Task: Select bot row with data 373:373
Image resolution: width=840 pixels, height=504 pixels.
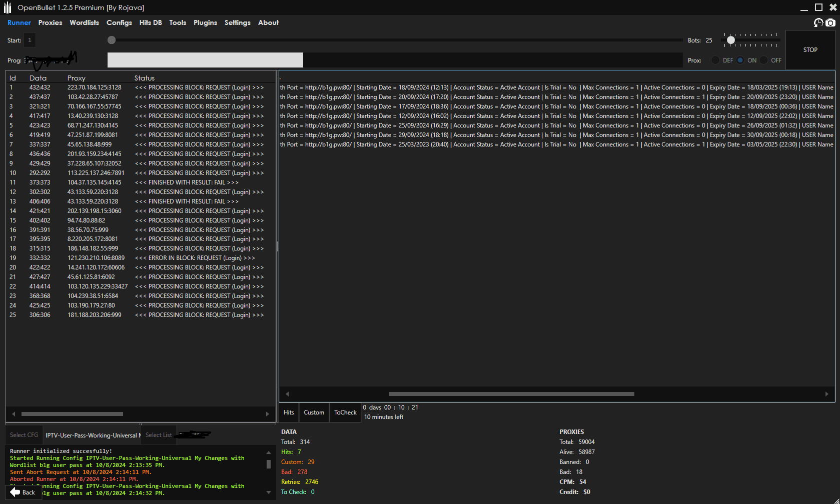Action: coord(140,182)
